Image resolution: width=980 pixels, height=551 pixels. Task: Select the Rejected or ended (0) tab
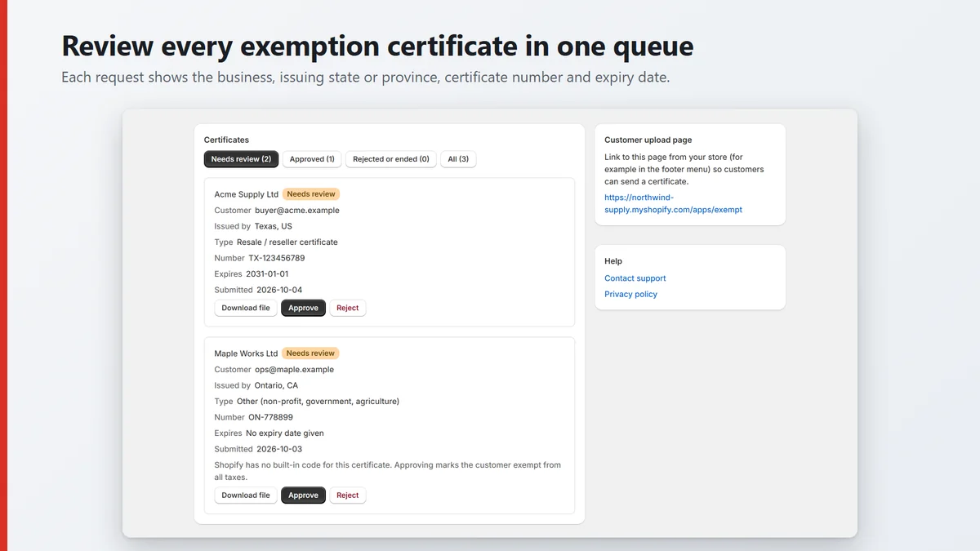391,159
